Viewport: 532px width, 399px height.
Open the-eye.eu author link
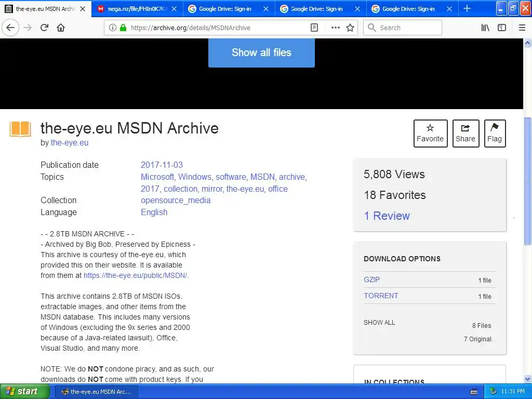(70, 143)
